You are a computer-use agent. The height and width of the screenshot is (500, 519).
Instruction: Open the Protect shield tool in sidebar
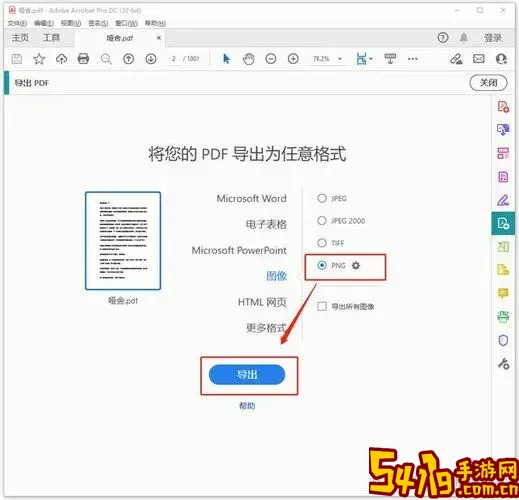click(x=503, y=340)
